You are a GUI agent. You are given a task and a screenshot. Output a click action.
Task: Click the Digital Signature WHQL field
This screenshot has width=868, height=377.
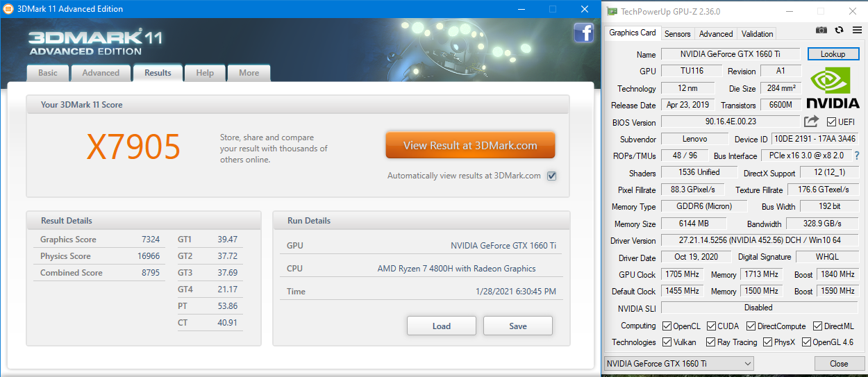(827, 257)
